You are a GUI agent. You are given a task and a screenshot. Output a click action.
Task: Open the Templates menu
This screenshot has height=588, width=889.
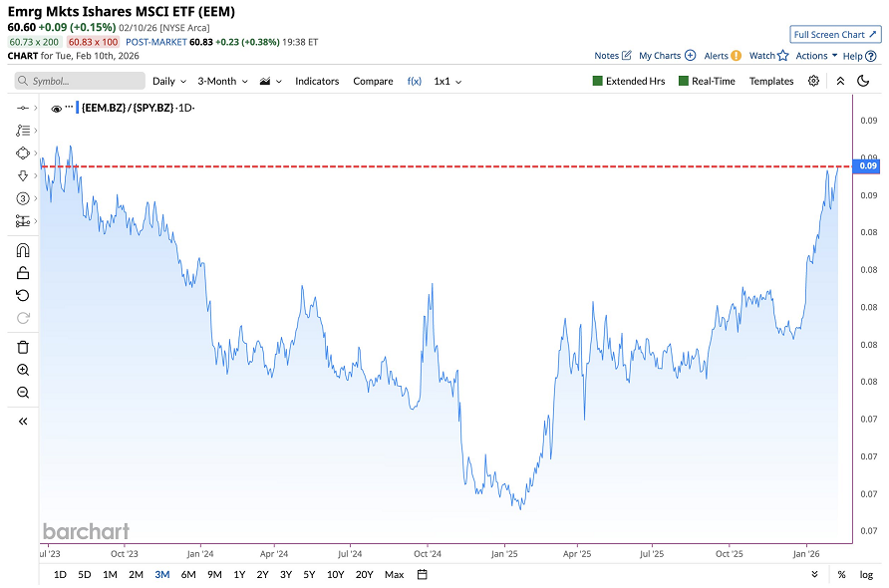coord(771,81)
